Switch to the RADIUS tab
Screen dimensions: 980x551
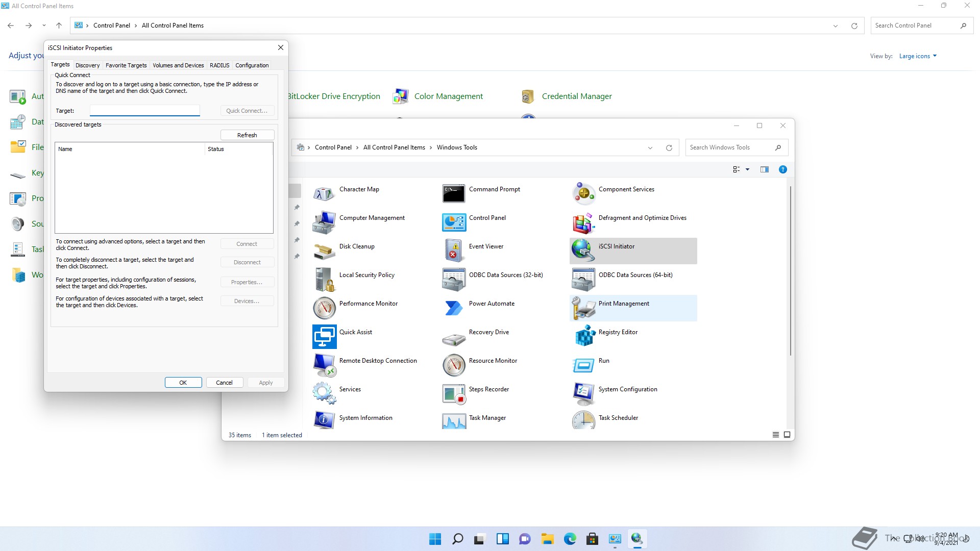[219, 65]
